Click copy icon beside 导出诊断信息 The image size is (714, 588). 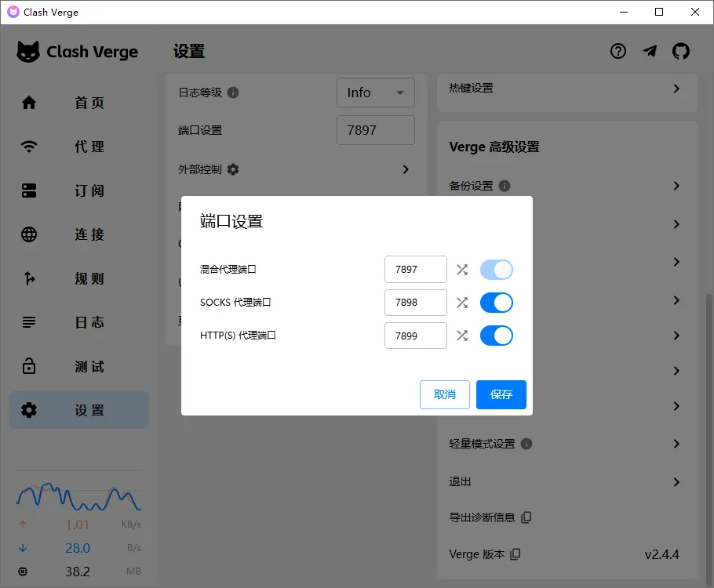pos(526,517)
